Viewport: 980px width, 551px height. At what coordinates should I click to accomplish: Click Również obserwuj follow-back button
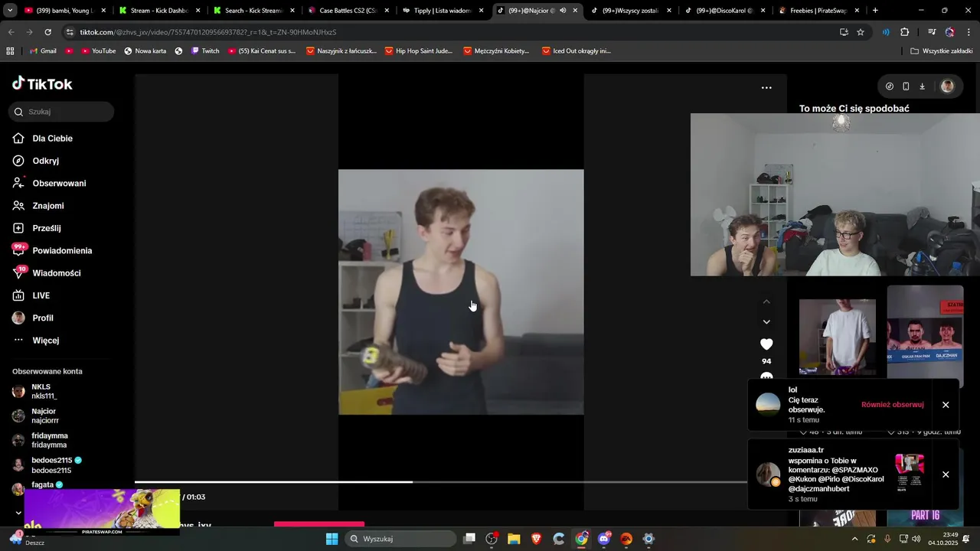pyautogui.click(x=892, y=405)
